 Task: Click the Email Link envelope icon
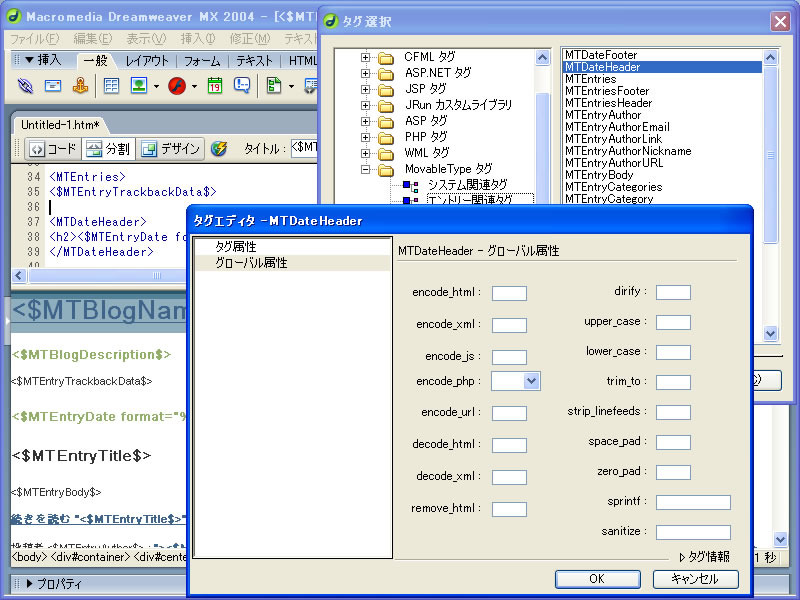53,87
